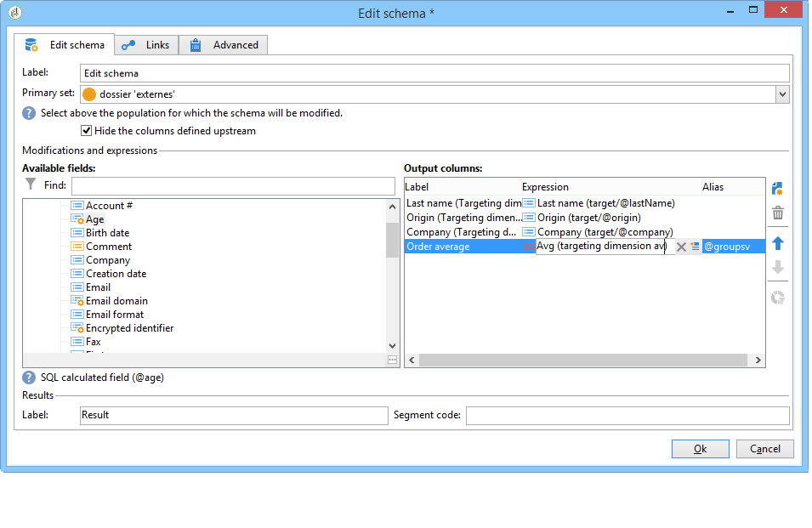Delete the selected output column via trash icon
Image resolution: width=812 pixels, height=528 pixels.
(777, 213)
